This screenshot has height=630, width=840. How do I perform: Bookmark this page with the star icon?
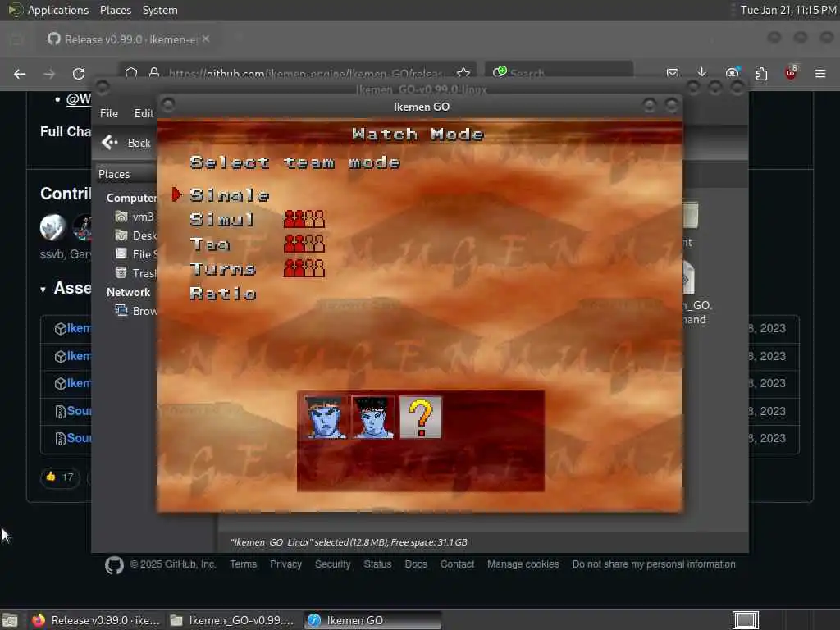464,72
